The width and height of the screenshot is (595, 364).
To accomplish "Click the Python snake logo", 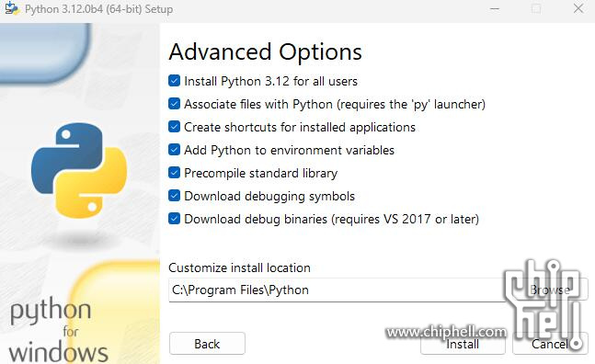I will click(79, 170).
